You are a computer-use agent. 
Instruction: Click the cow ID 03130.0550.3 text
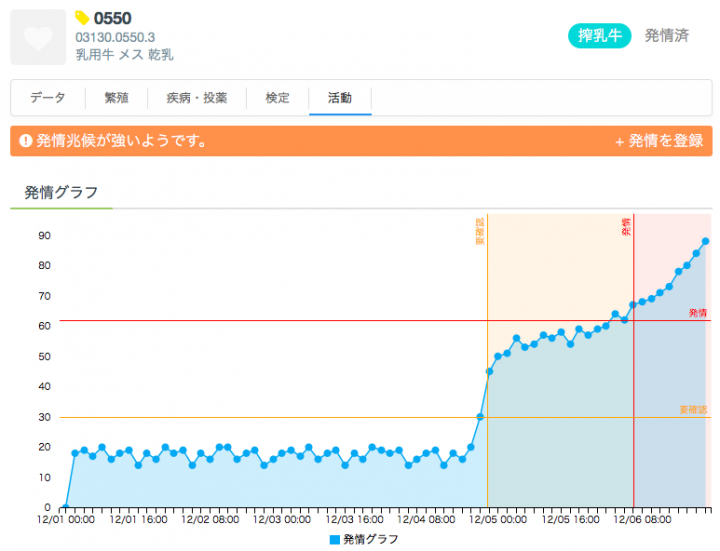click(115, 37)
